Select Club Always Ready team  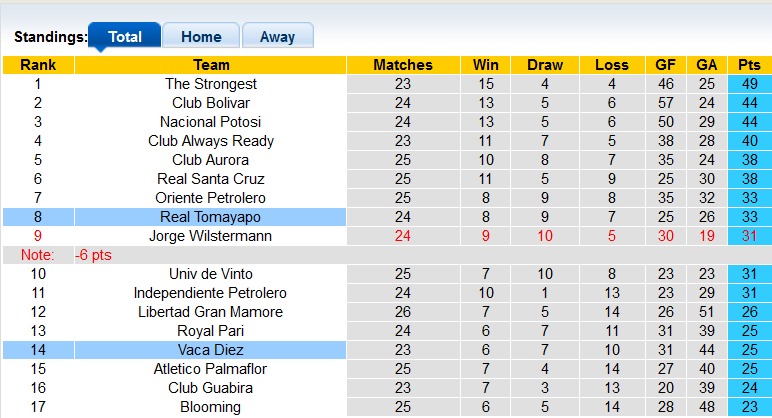tap(211, 141)
